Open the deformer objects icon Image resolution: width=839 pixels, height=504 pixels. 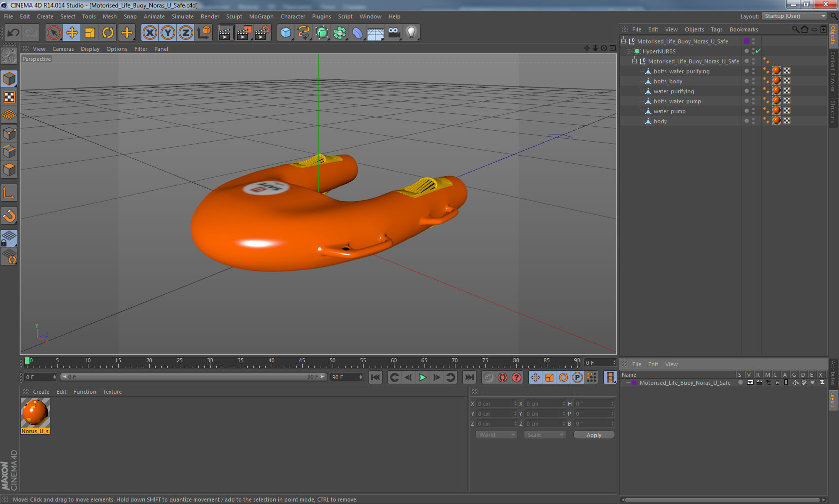[x=358, y=33]
